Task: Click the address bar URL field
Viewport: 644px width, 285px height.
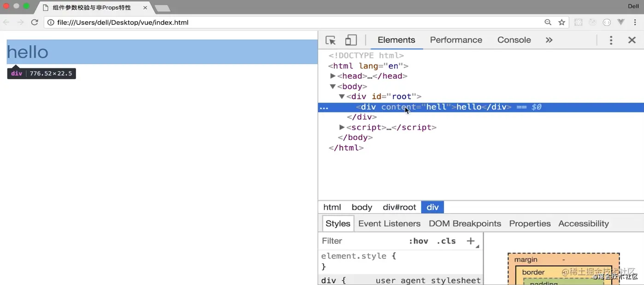Action: pos(295,22)
